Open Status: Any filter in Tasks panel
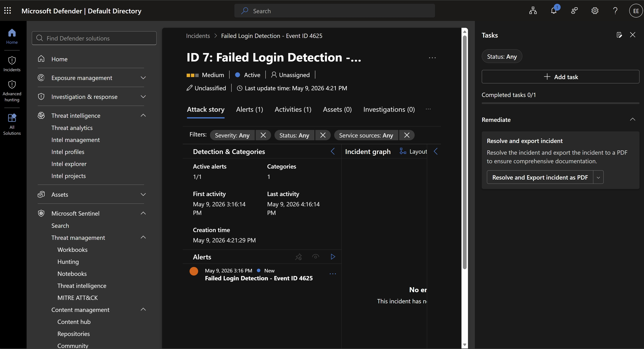This screenshot has width=644, height=349. (502, 56)
